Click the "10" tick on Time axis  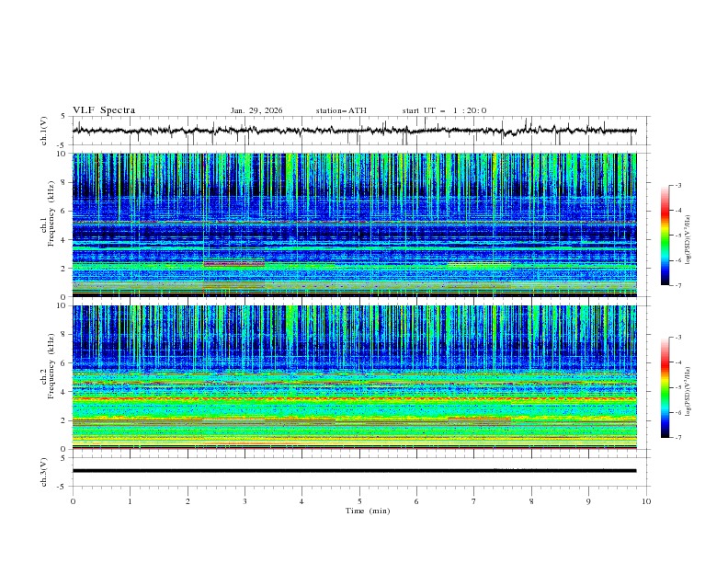(x=646, y=501)
